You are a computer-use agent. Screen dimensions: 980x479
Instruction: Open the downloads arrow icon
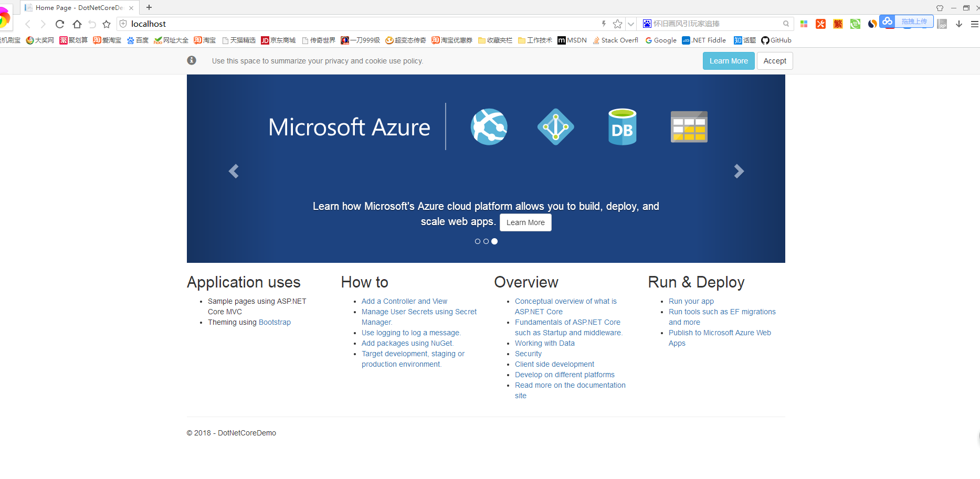click(x=959, y=24)
